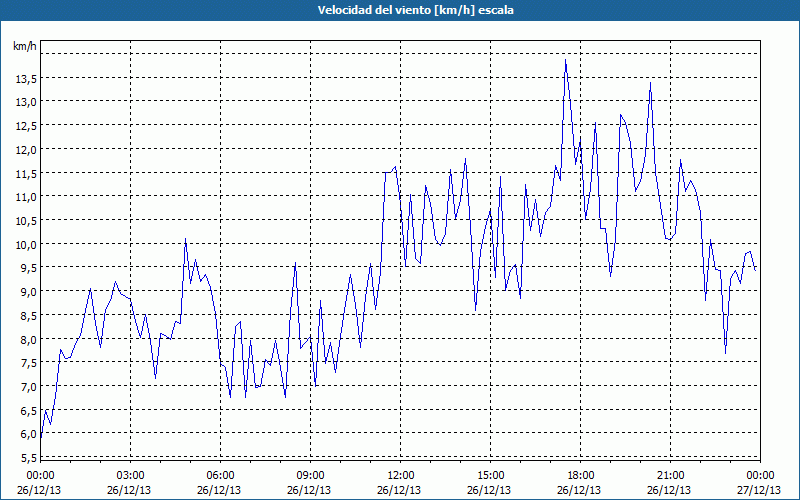Click the title "Velocidad del viento [km/h] escala"

415,10
